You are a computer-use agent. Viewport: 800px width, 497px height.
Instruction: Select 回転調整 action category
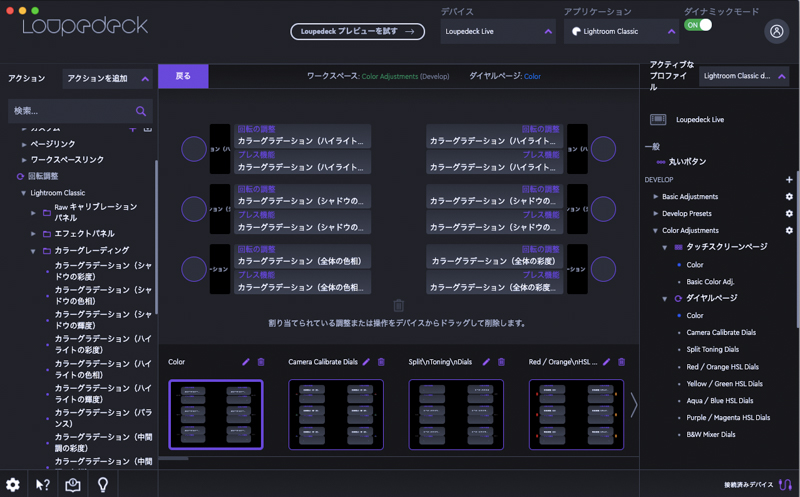click(43, 176)
